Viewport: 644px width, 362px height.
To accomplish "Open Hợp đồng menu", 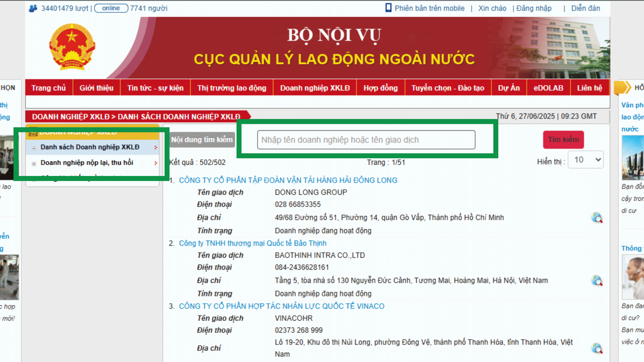I will (381, 88).
